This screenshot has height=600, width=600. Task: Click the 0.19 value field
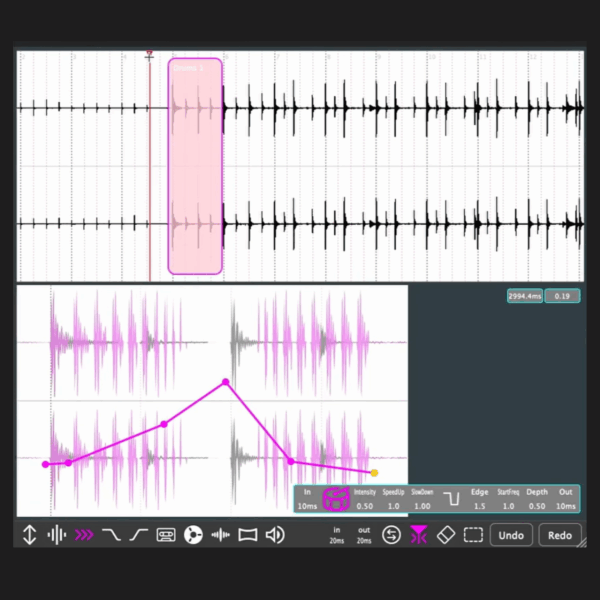point(562,296)
